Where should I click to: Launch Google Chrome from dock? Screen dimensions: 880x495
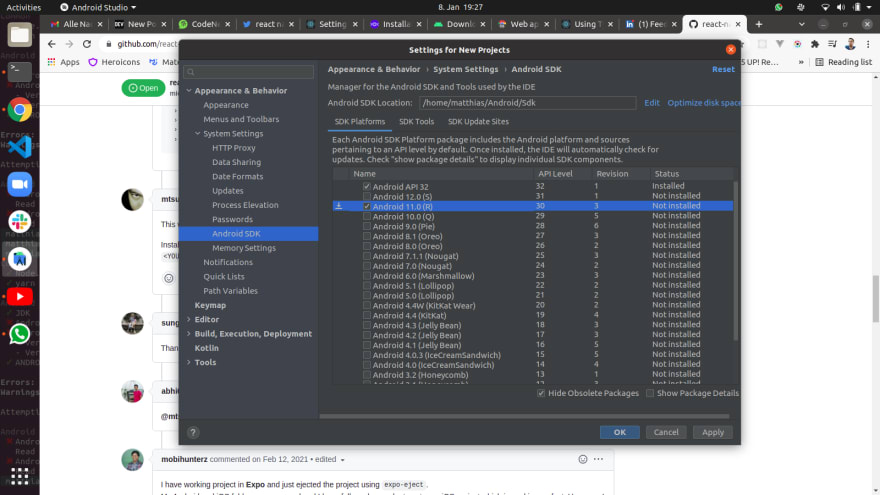(20, 109)
